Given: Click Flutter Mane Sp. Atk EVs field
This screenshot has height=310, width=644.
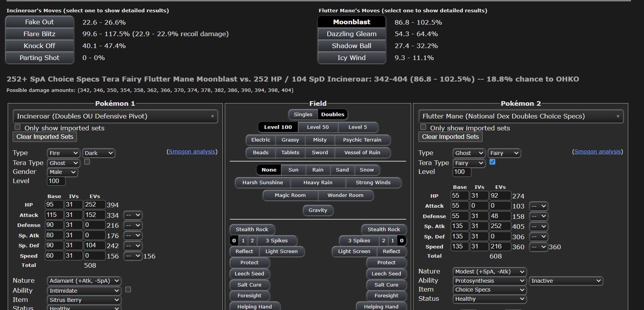Looking at the screenshot, I should (x=500, y=226).
